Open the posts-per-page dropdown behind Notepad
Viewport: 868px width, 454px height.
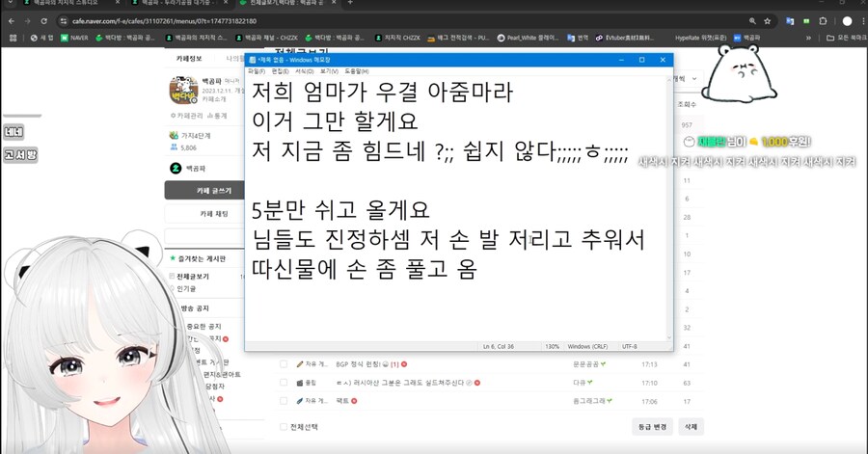(689, 78)
